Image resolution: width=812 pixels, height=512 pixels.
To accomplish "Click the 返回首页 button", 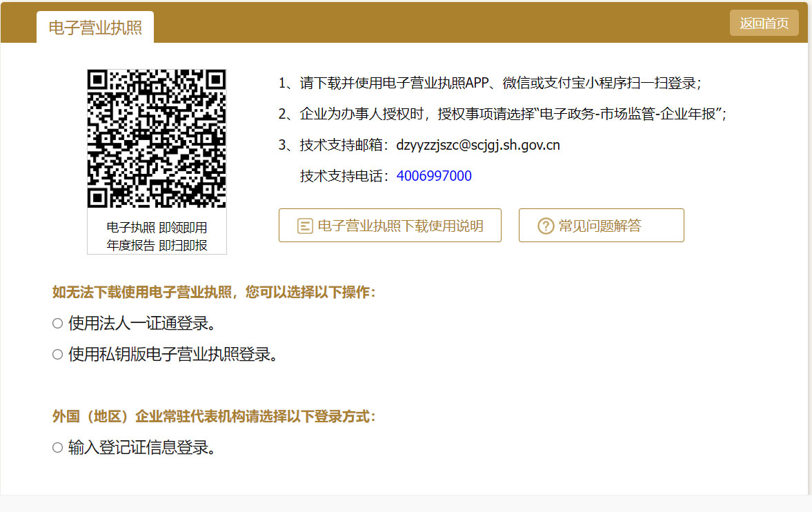I will (764, 23).
